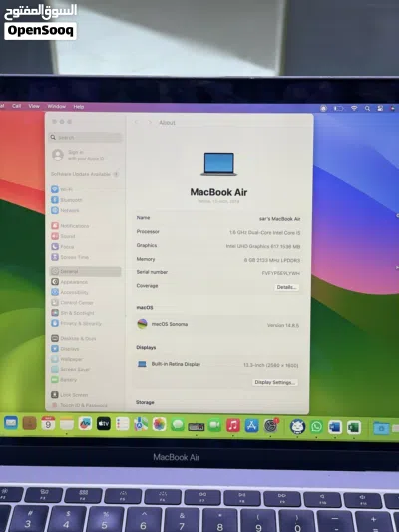Open Appearance settings

tap(69, 282)
